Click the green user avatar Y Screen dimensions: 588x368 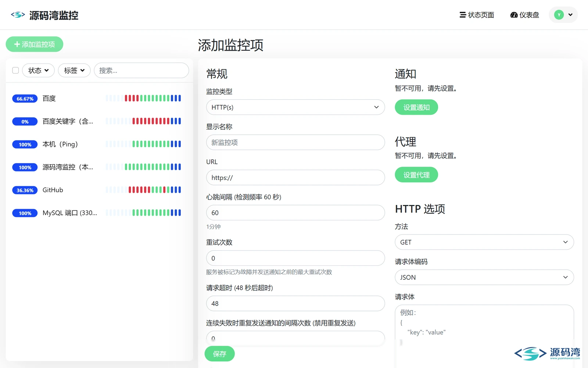click(x=559, y=15)
